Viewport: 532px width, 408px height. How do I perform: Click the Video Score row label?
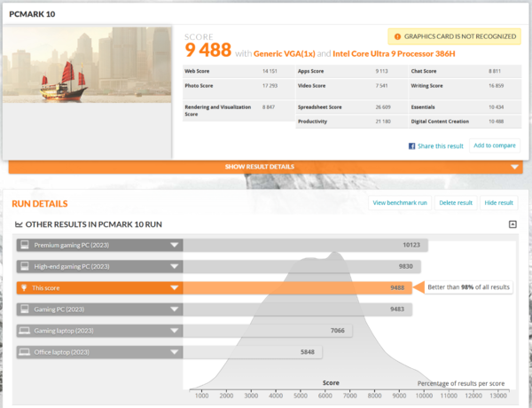(x=311, y=85)
